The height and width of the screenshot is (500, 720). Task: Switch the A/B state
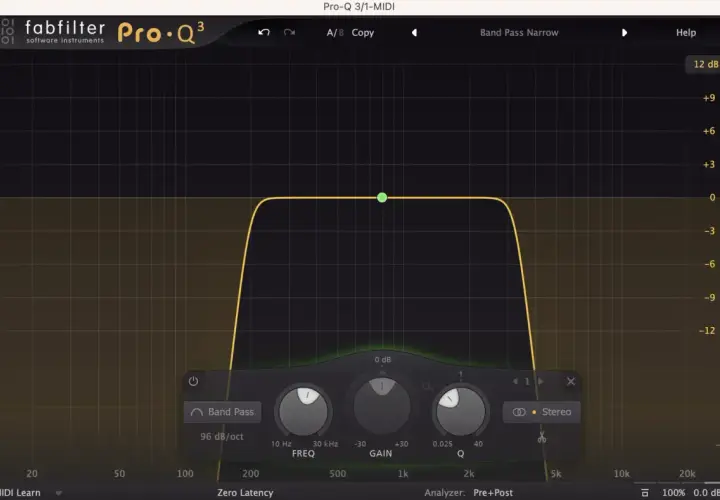coord(335,33)
